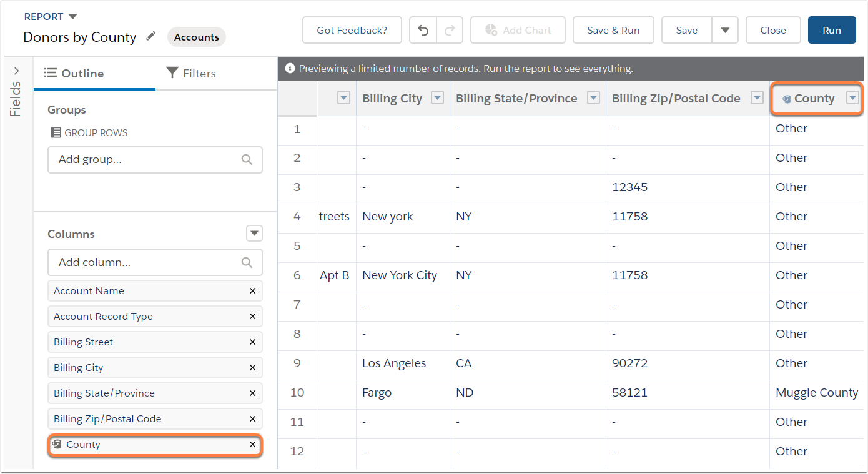Open the County column header dropdown

pos(852,98)
